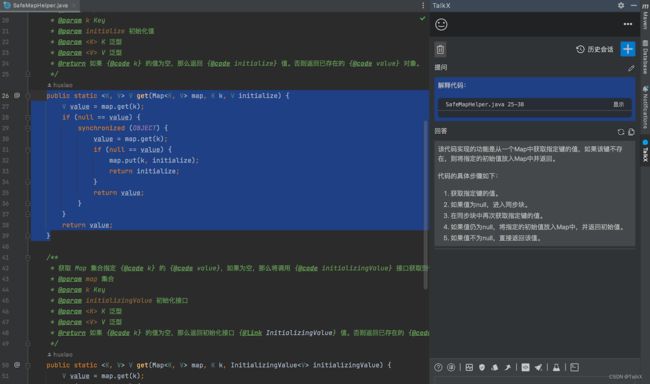650x384 pixels.
Task: Click the help question-mark icon in TalkX toolbar
Action: pos(438,367)
